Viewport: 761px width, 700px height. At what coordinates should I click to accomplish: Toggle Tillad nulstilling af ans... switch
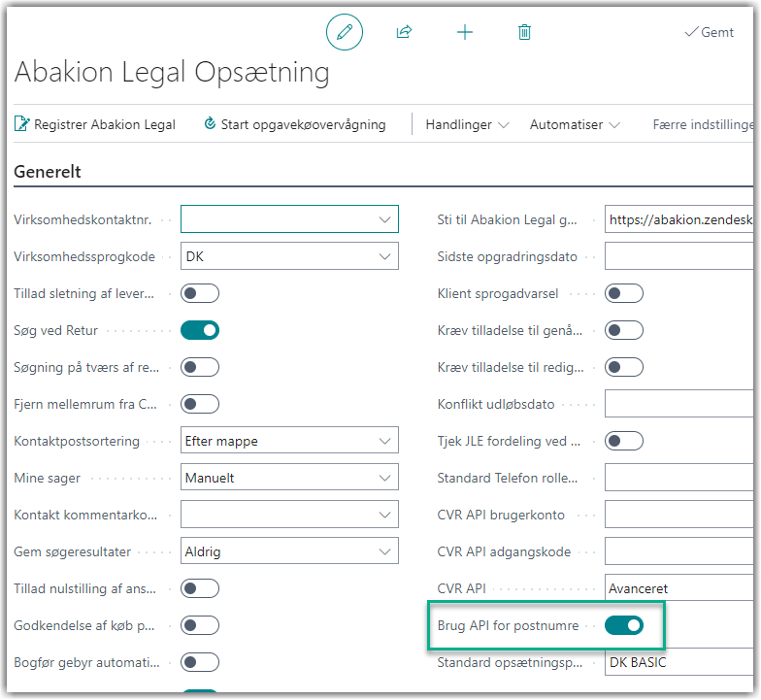(200, 588)
